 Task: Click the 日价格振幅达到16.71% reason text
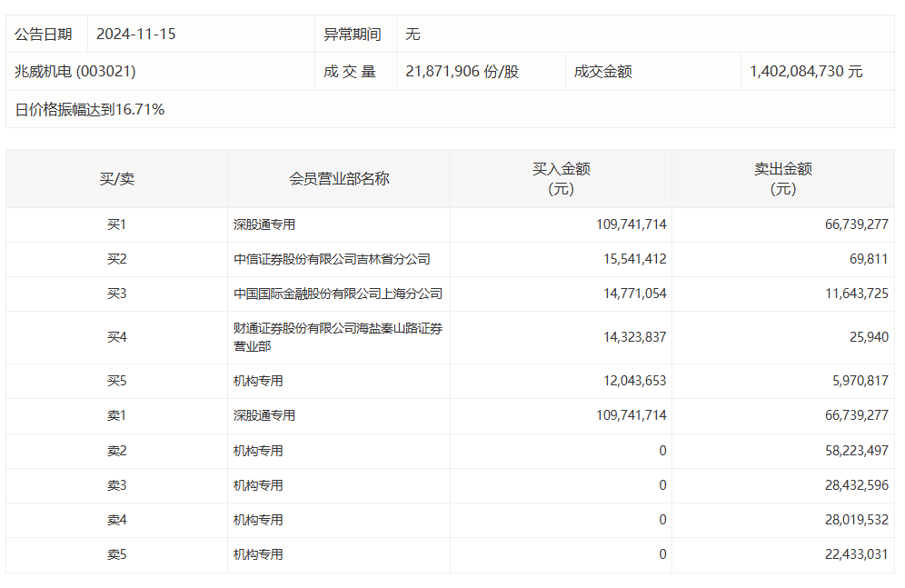point(89,109)
